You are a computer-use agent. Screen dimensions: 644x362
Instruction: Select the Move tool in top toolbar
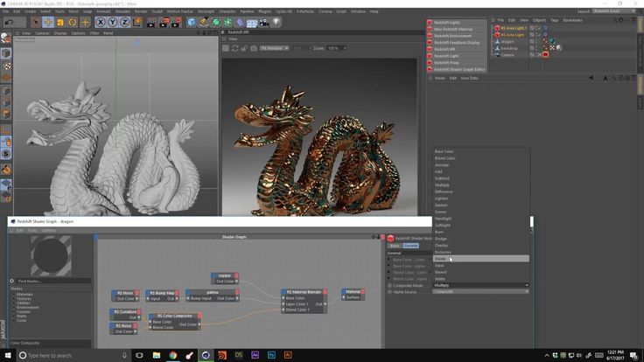50,22
